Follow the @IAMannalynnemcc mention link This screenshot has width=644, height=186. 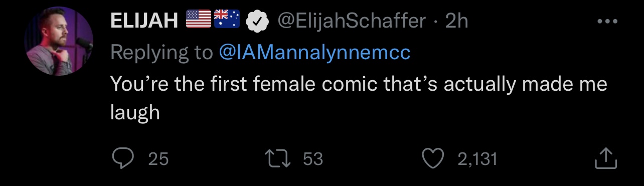point(314,52)
